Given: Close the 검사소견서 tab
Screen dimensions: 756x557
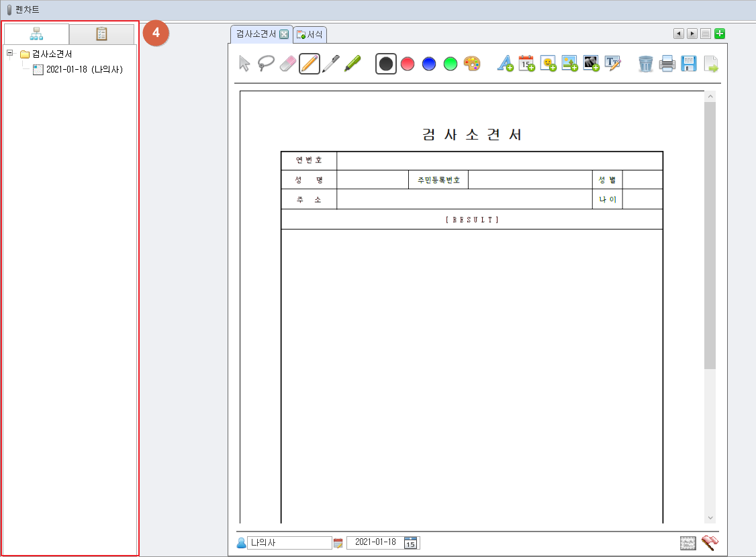Looking at the screenshot, I should coord(285,34).
